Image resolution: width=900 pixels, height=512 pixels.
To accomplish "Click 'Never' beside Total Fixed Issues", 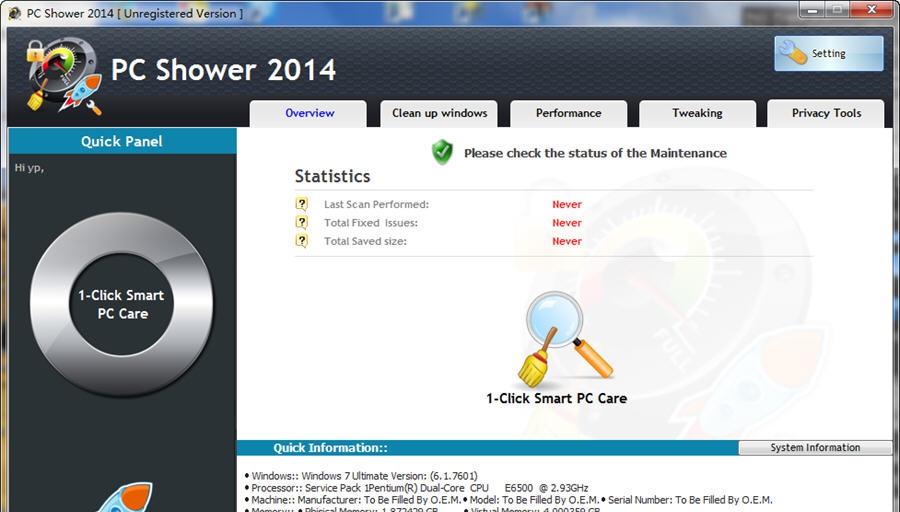I will 567,223.
